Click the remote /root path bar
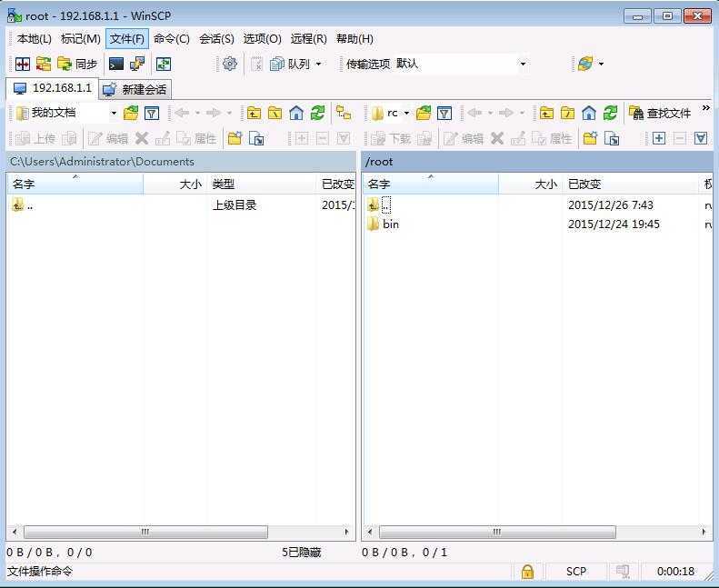719x588 pixels. point(537,162)
